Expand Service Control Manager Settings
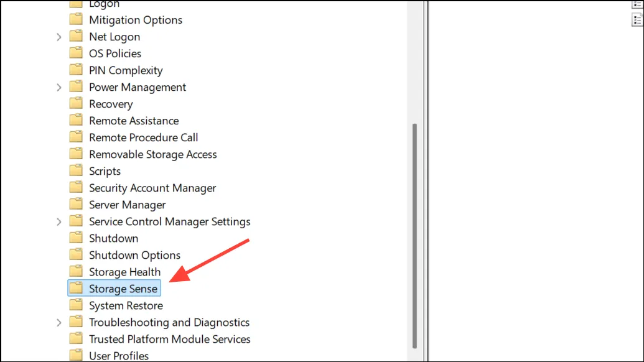This screenshot has width=644, height=362. pyautogui.click(x=58, y=221)
